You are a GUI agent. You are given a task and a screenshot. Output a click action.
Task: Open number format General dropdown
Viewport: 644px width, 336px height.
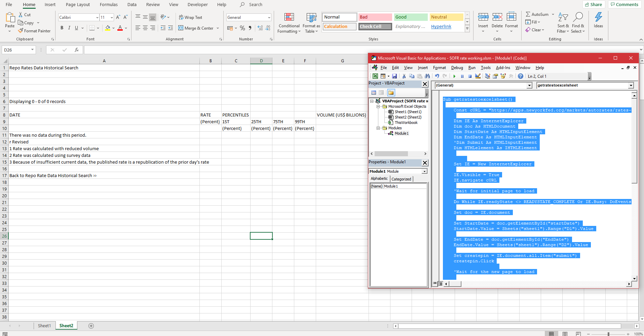[x=269, y=18]
